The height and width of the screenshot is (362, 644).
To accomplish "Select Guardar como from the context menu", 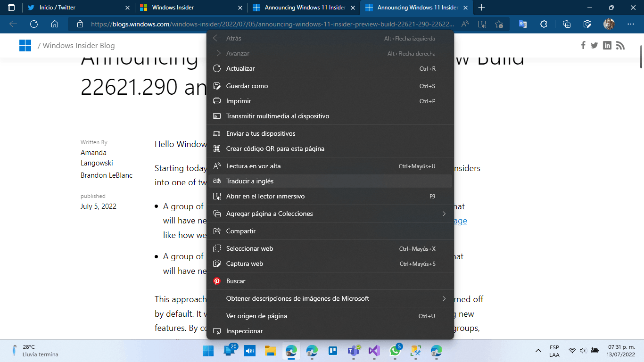I will pyautogui.click(x=330, y=86).
